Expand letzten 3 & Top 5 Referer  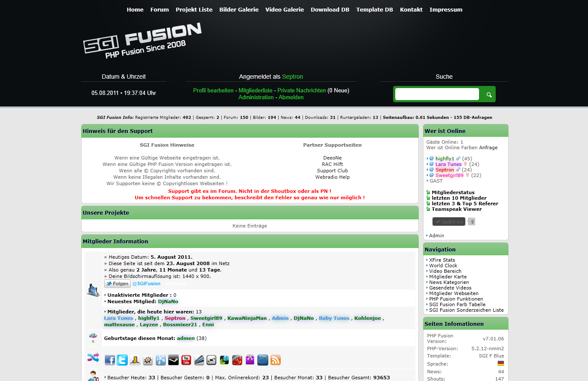tap(465, 204)
